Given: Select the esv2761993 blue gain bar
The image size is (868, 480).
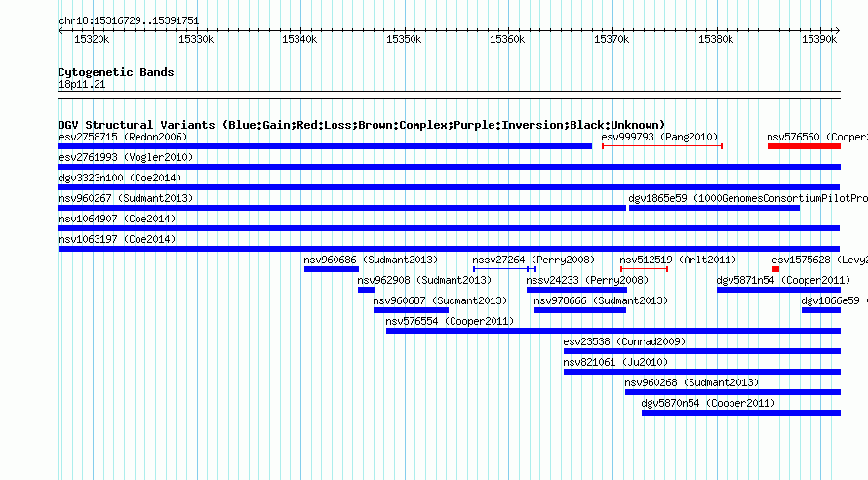Looking at the screenshot, I should point(449,167).
